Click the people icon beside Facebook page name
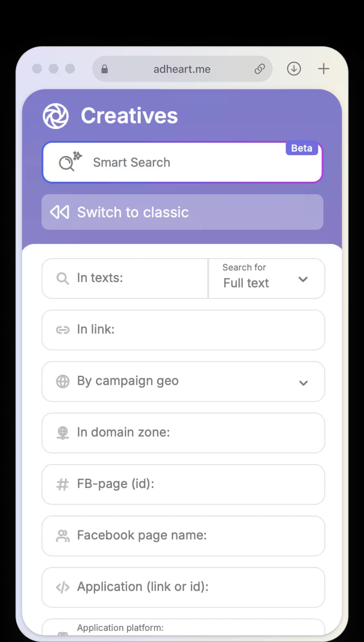This screenshot has width=364, height=642. pos(62,536)
